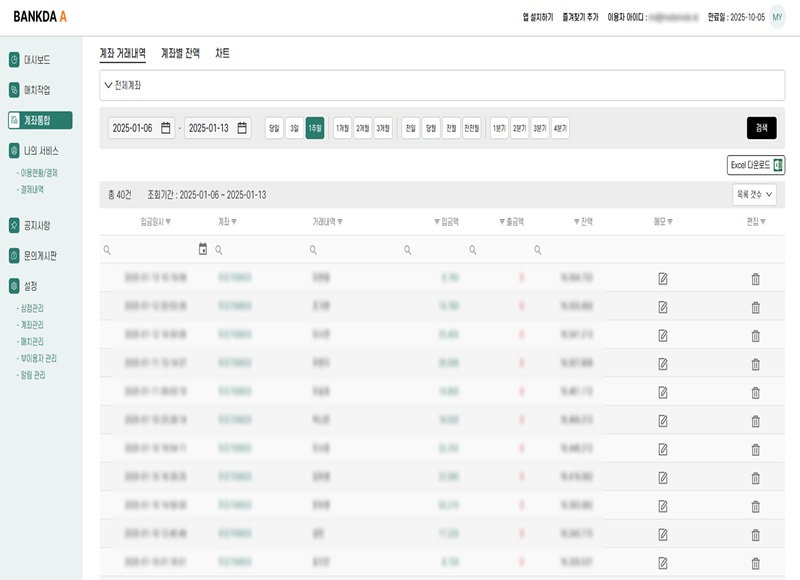Select the 1분기 quarter button
Viewport: 800px width, 580px height.
[x=499, y=128]
